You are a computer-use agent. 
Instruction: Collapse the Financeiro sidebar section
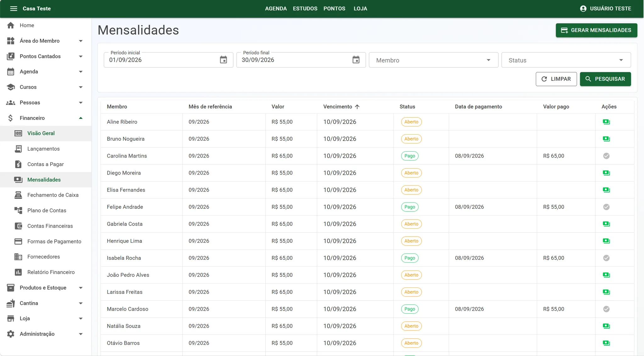tap(46, 118)
